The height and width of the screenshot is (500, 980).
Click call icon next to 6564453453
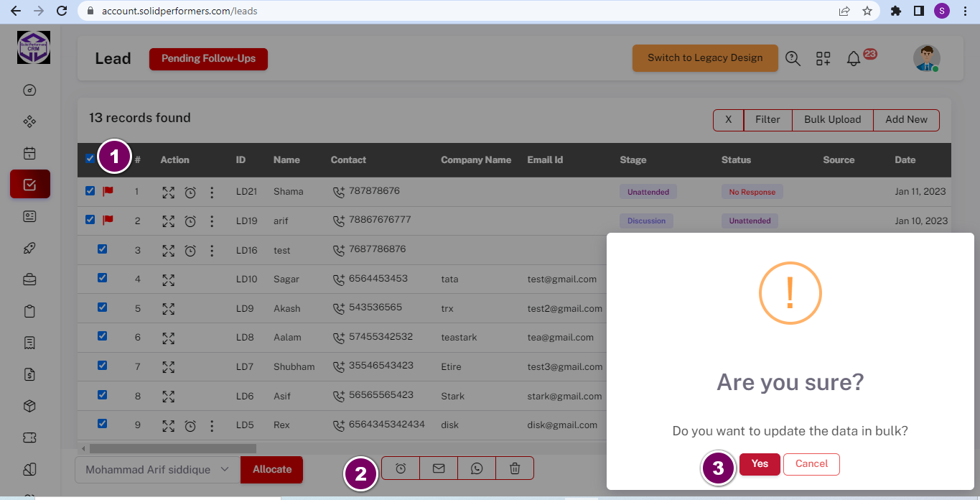click(339, 279)
